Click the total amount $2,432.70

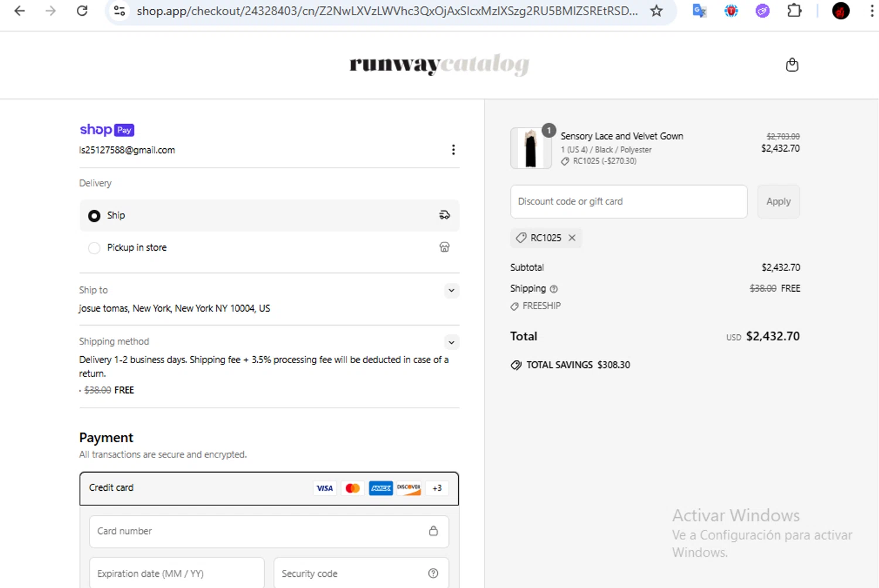[772, 336]
